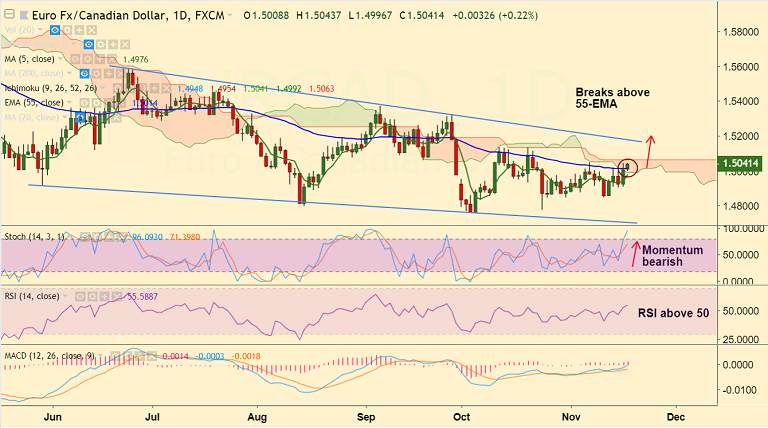The height and width of the screenshot is (428, 768).
Task: Click the current price label 1.50414 on the axis
Action: coord(740,163)
